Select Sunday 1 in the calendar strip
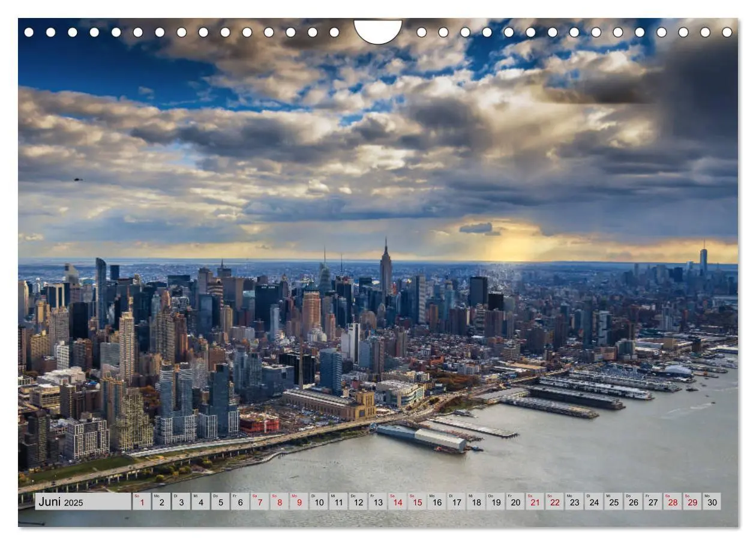 coord(142,502)
